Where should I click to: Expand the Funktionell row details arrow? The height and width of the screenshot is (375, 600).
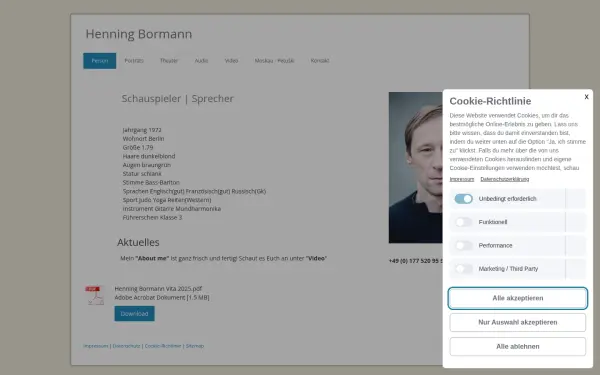point(576,222)
